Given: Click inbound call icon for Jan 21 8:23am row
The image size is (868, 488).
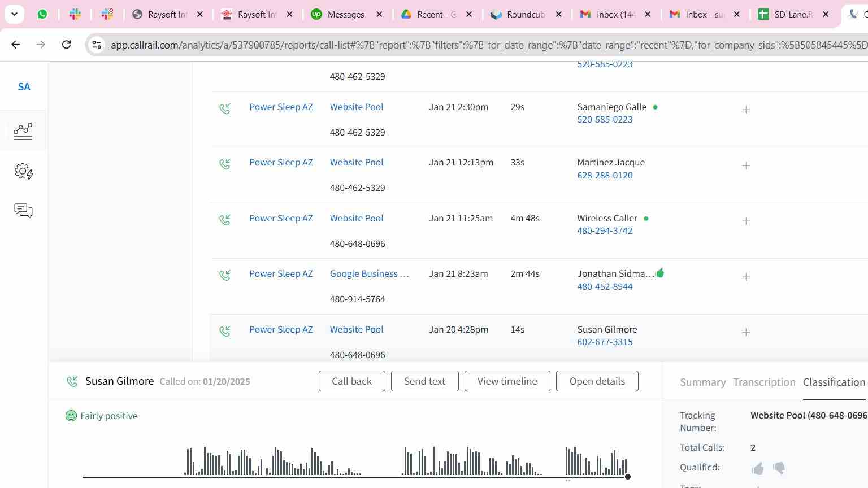Looking at the screenshot, I should (x=225, y=275).
